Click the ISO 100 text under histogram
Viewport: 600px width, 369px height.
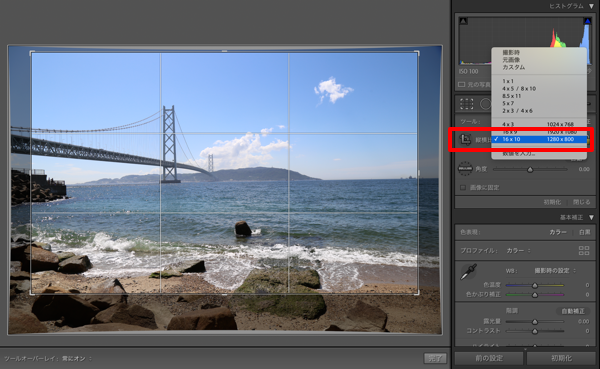click(468, 72)
